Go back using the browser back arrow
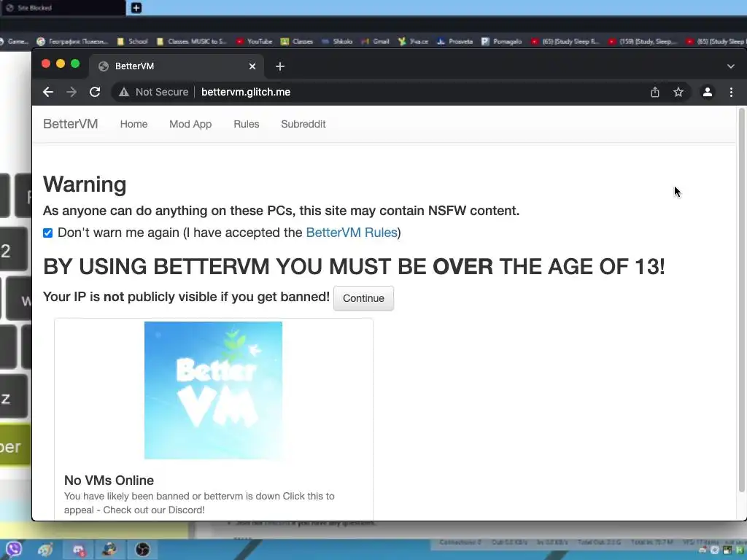 47,92
